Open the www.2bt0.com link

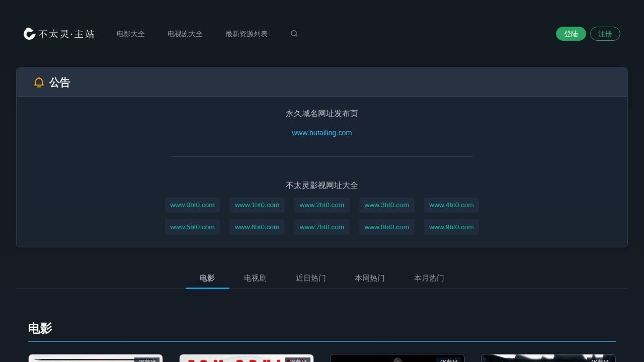click(x=322, y=205)
